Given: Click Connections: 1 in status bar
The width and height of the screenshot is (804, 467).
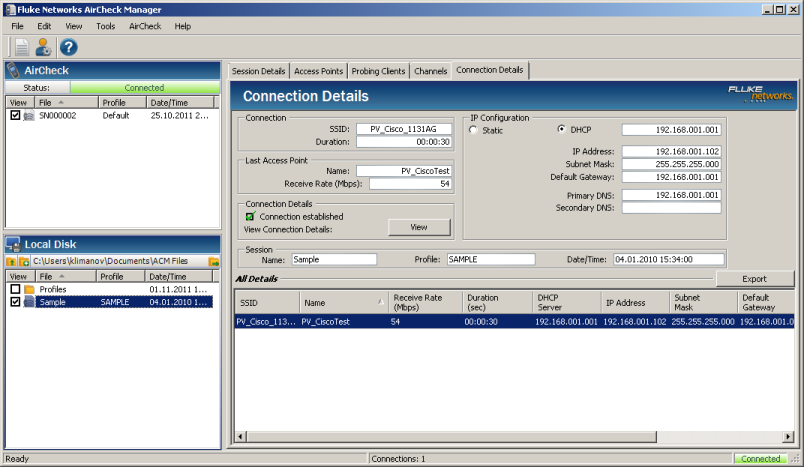Looking at the screenshot, I should (x=398, y=459).
